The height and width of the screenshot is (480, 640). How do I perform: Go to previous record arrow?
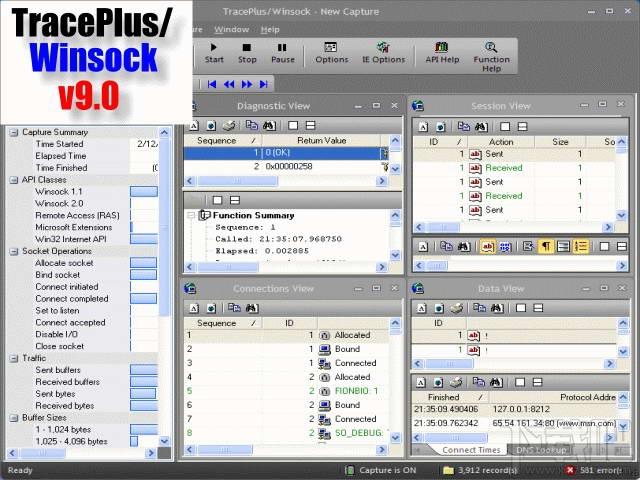click(229, 84)
